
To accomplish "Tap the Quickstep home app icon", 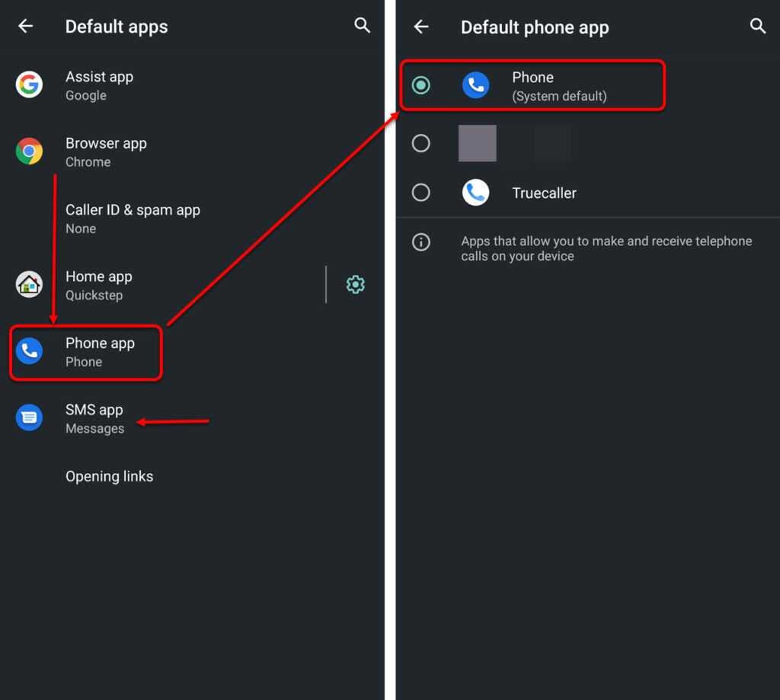I will point(29,285).
